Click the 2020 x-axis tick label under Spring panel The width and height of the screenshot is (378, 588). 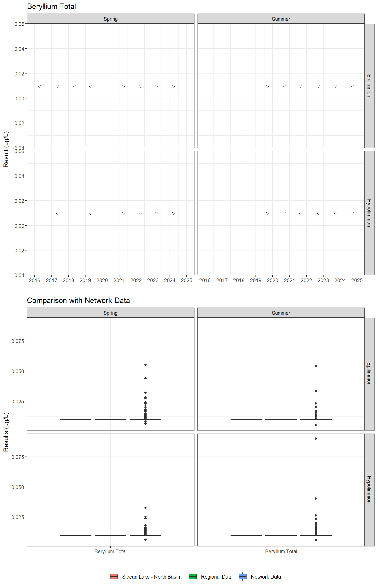102,280
